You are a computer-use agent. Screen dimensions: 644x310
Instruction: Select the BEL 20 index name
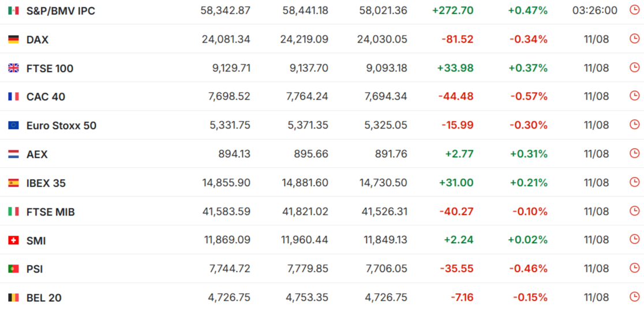point(44,298)
